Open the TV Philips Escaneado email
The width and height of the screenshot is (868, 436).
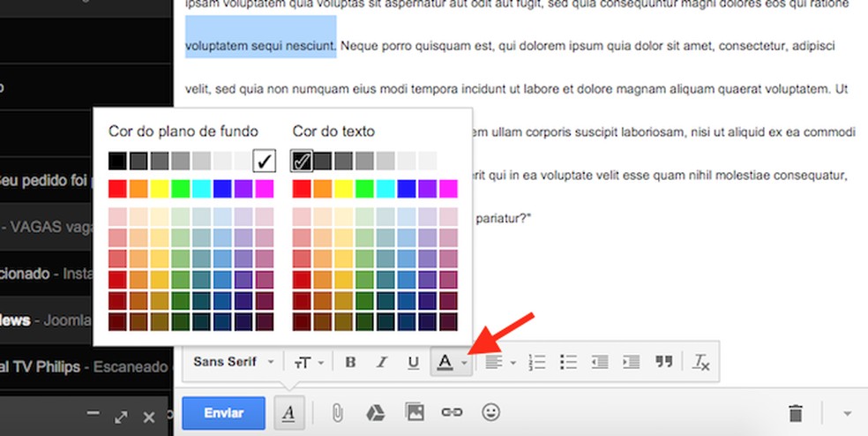tap(86, 367)
